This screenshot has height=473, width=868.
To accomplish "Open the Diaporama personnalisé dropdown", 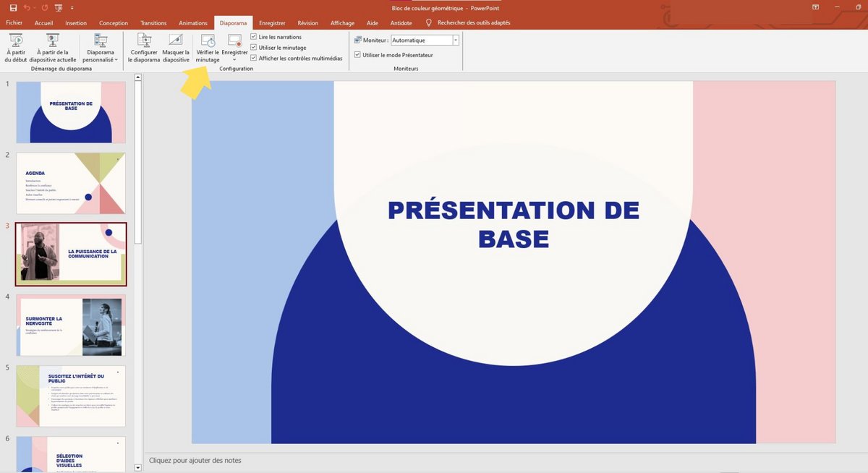I will (101, 48).
